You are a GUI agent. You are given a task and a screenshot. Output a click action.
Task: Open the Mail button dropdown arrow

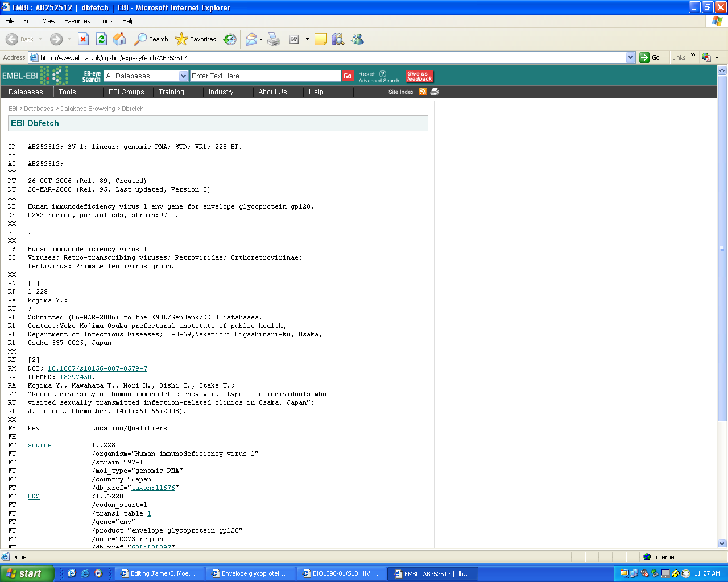[x=261, y=40]
